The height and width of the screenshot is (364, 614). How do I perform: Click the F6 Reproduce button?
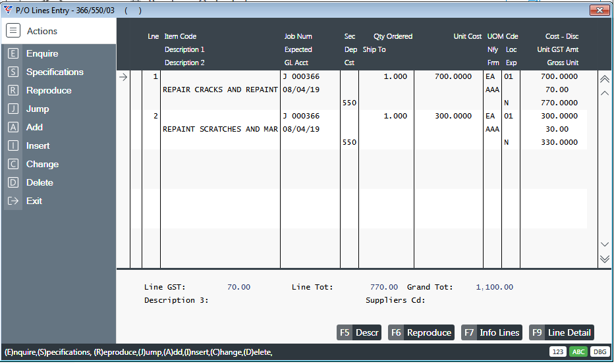point(422,332)
